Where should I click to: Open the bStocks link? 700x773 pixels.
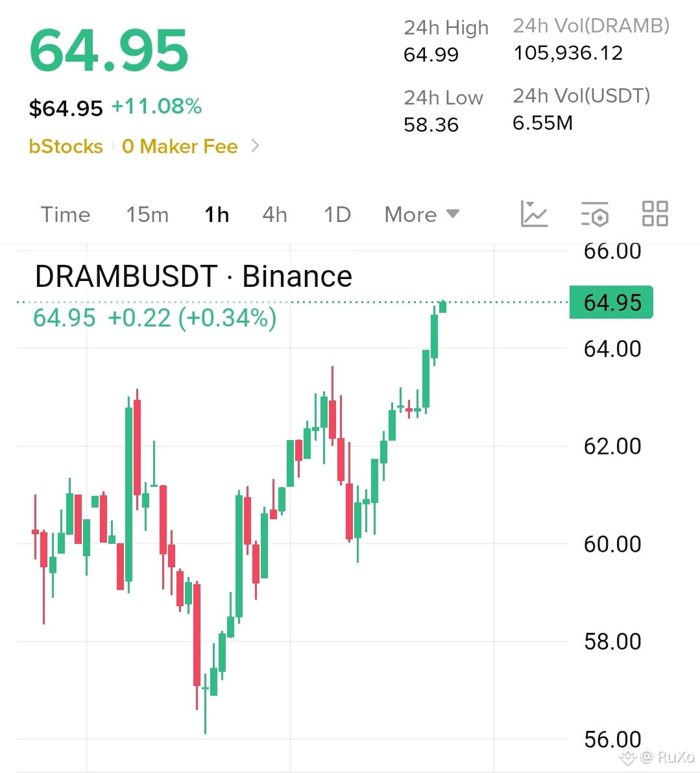pos(66,147)
